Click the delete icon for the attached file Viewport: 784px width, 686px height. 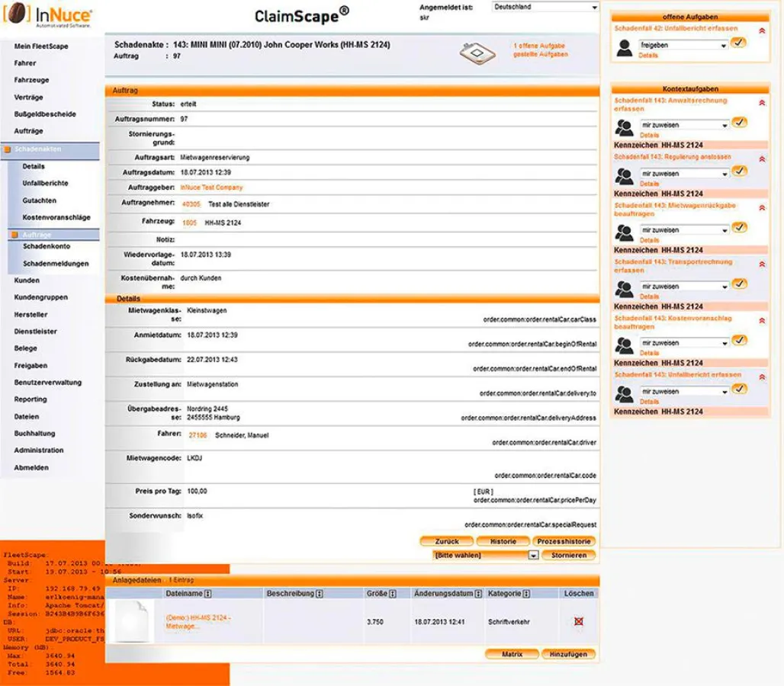click(578, 622)
